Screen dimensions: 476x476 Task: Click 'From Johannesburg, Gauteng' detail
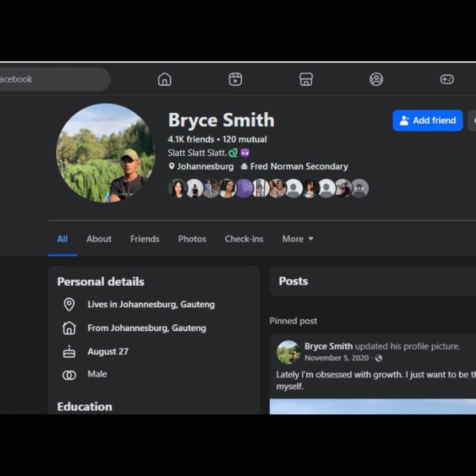tap(147, 328)
